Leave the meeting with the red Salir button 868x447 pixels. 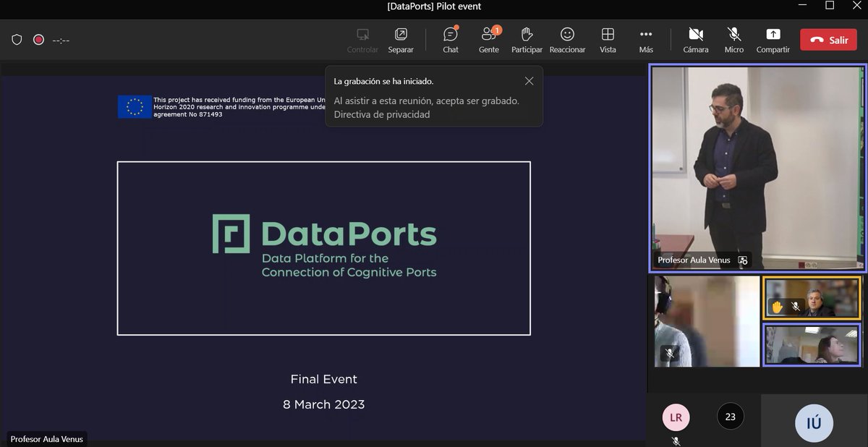click(828, 40)
